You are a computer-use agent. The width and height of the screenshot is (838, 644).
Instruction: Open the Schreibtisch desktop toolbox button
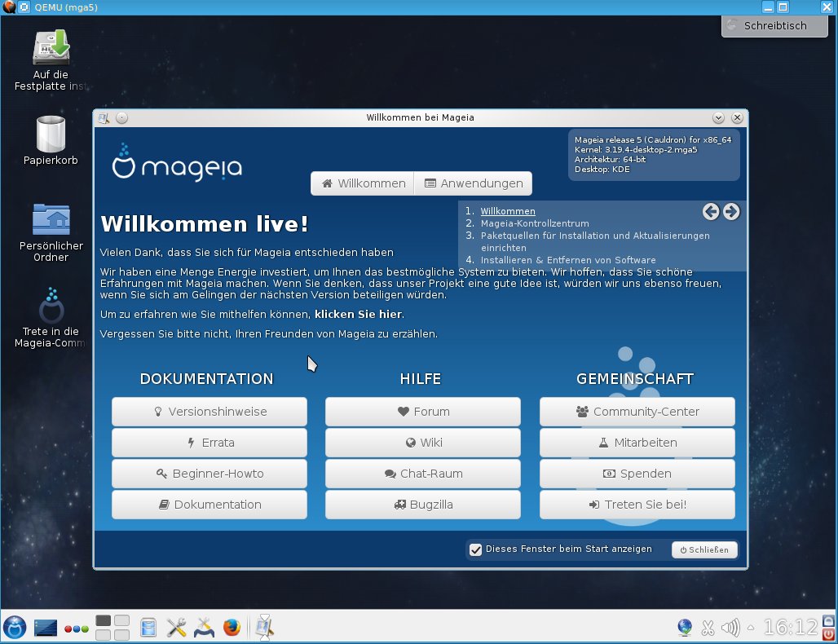click(774, 25)
